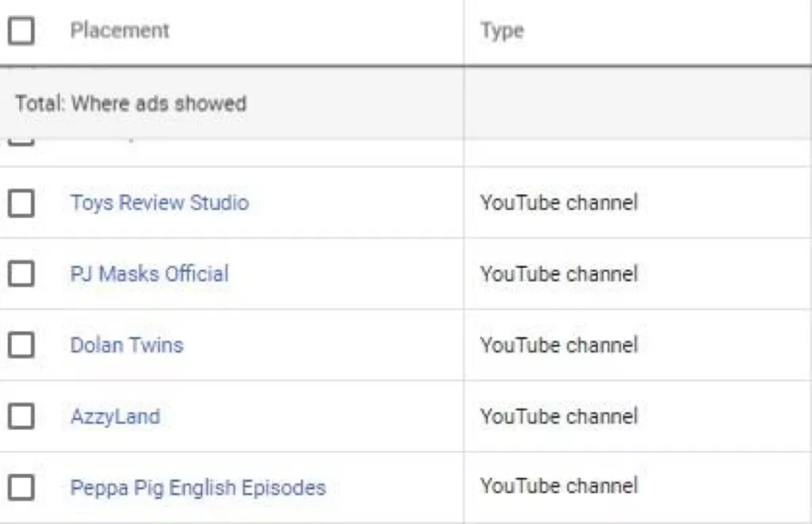Check the Peppa Pig English Episodes checkbox
Viewport: 812px width, 524px height.
tap(21, 488)
